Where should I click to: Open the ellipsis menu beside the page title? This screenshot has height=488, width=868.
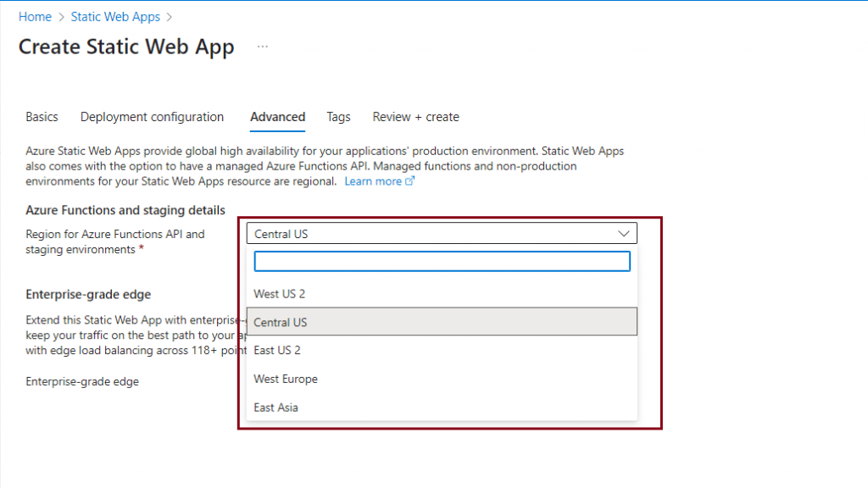point(263,47)
